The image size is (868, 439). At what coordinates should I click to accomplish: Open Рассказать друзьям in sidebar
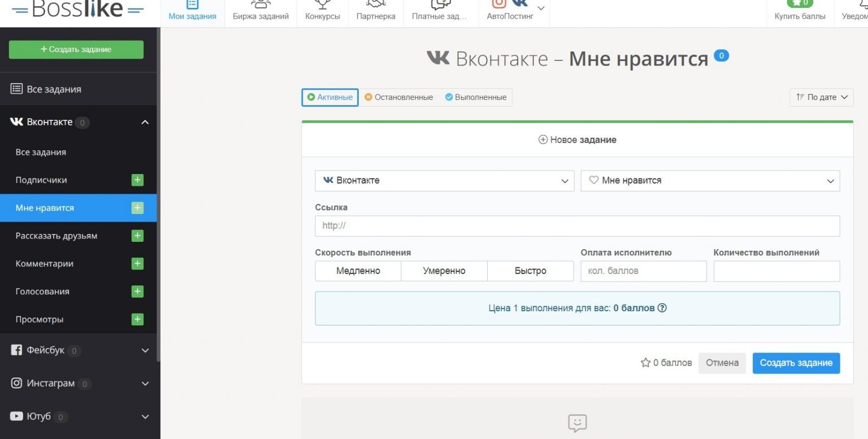(57, 236)
